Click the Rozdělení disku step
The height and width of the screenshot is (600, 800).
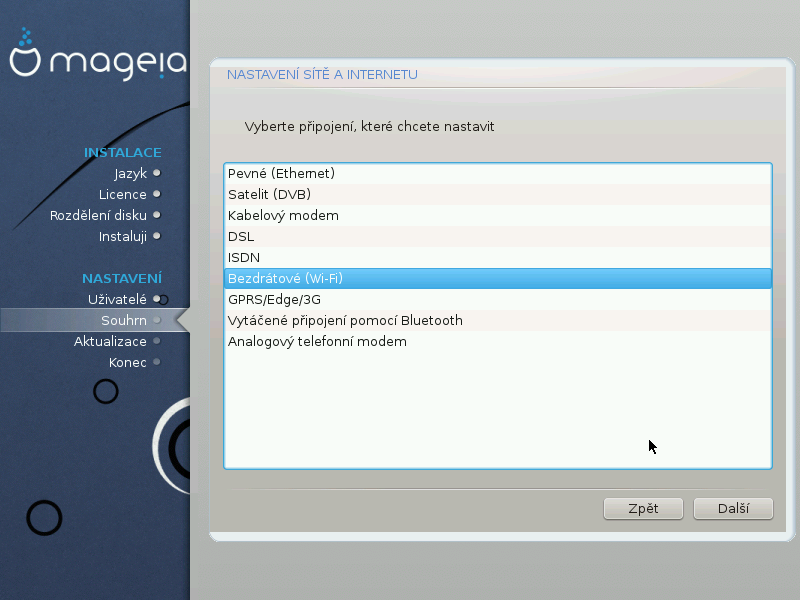pyautogui.click(x=98, y=215)
